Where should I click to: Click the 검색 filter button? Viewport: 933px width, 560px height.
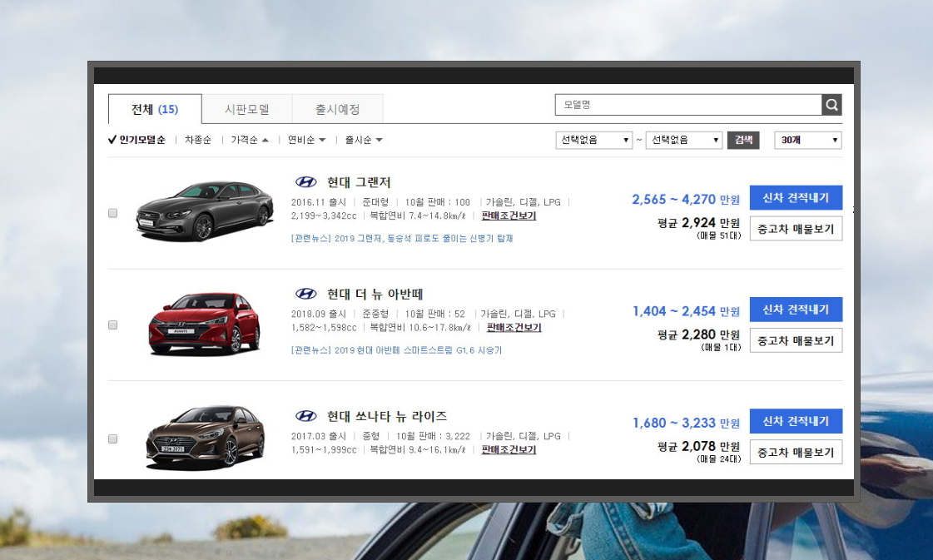(x=743, y=140)
